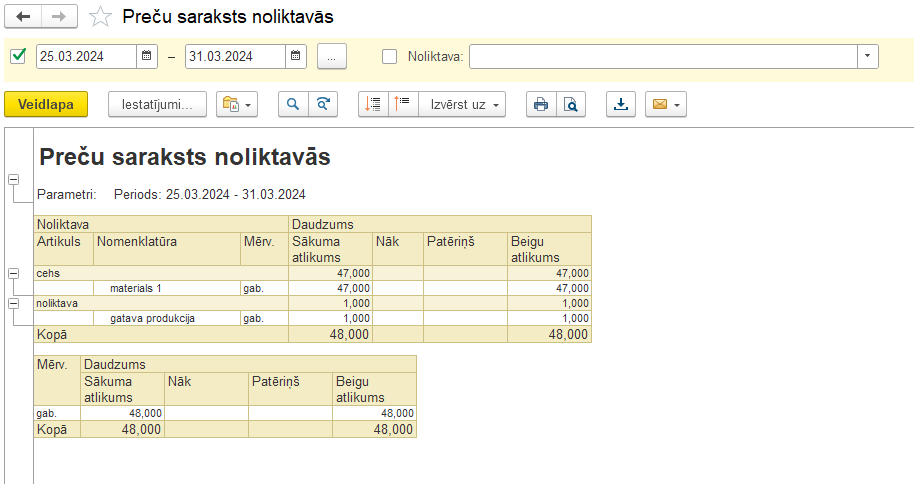The width and height of the screenshot is (914, 484).
Task: Select the materials 1 cell
Action: (167, 288)
